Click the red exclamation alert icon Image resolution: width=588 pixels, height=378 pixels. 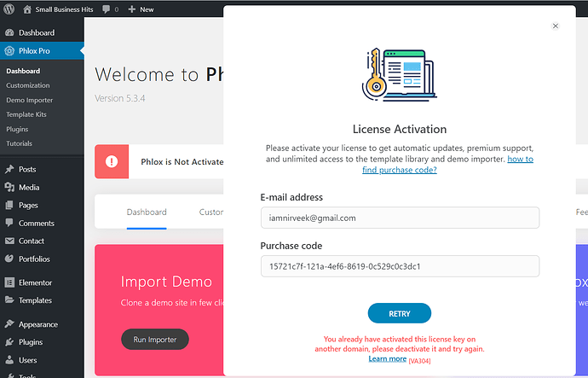click(112, 161)
